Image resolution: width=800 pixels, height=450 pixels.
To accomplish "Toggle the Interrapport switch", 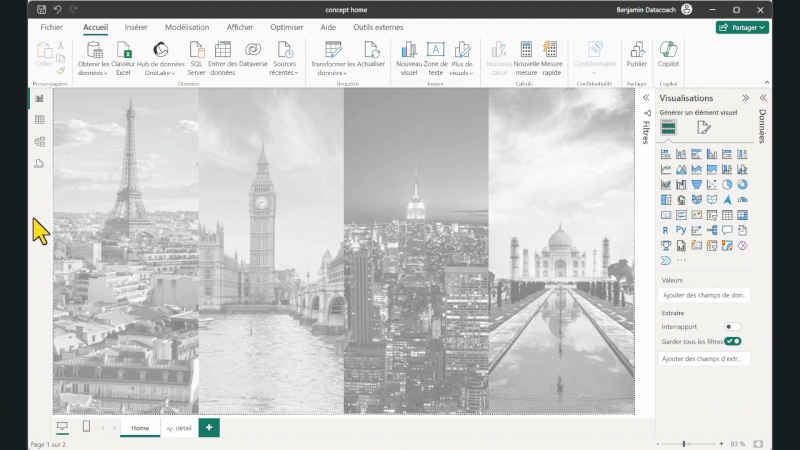I will pyautogui.click(x=732, y=327).
